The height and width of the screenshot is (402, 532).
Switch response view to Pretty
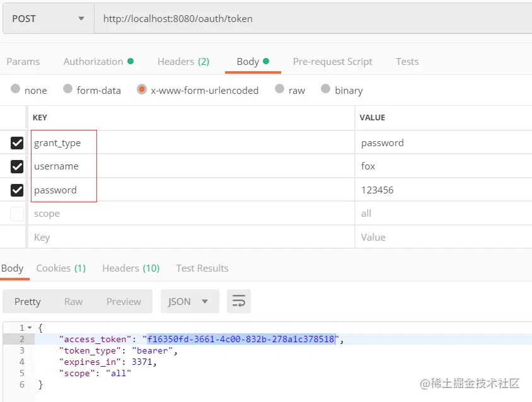[28, 302]
